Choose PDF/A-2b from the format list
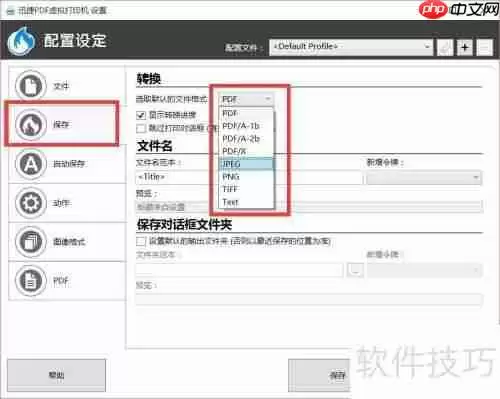The width and height of the screenshot is (500, 399). tap(246, 138)
